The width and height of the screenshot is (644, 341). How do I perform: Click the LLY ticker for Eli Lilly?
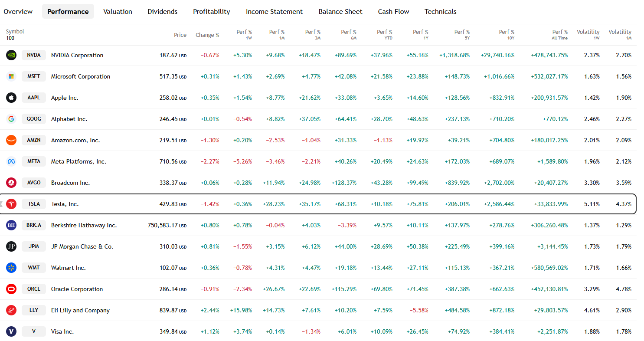click(33, 310)
